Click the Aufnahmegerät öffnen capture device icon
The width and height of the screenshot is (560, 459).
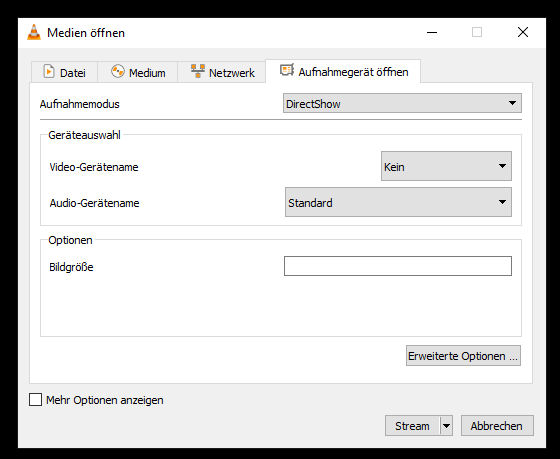tap(287, 70)
